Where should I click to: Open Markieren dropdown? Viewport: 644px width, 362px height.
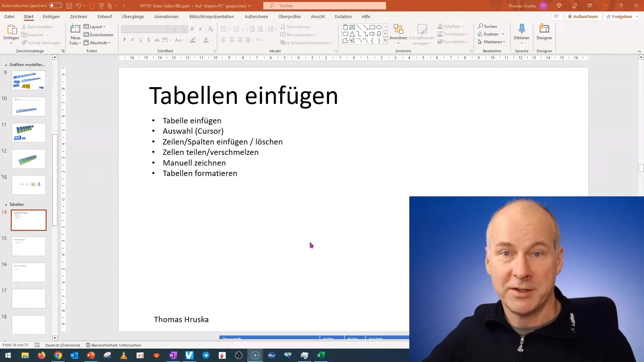pos(491,42)
